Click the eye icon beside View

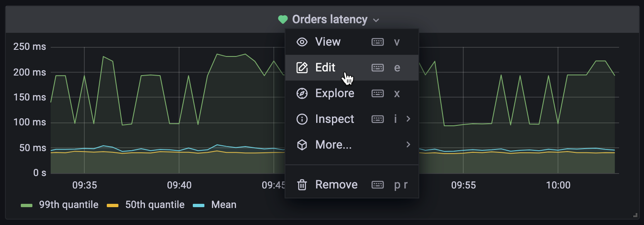point(302,42)
